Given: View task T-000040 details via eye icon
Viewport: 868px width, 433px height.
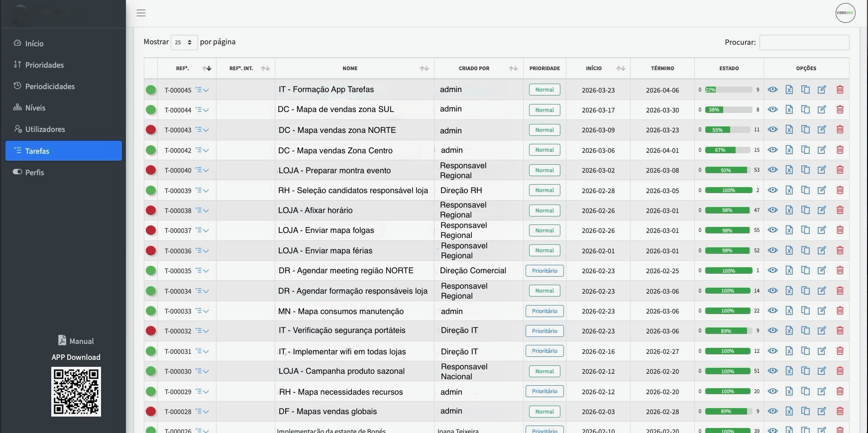Looking at the screenshot, I should point(772,170).
